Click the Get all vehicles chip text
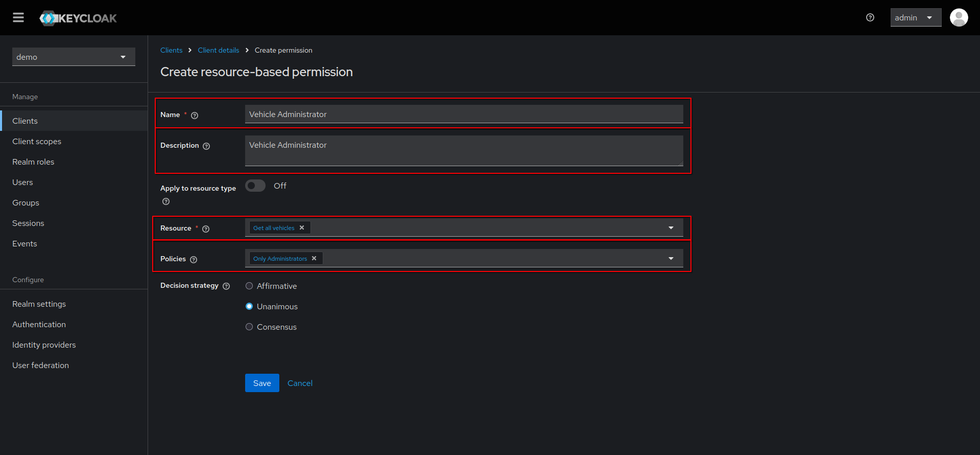This screenshot has width=980, height=455. point(274,228)
